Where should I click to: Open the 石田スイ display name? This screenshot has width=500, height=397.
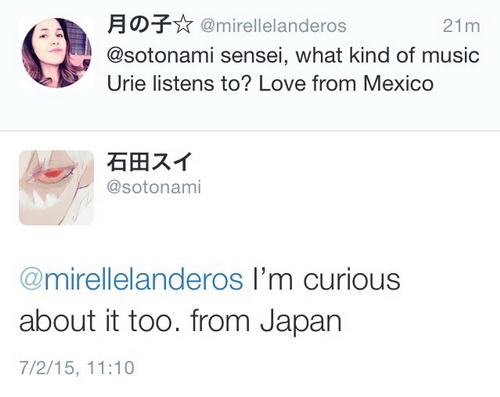click(x=149, y=162)
